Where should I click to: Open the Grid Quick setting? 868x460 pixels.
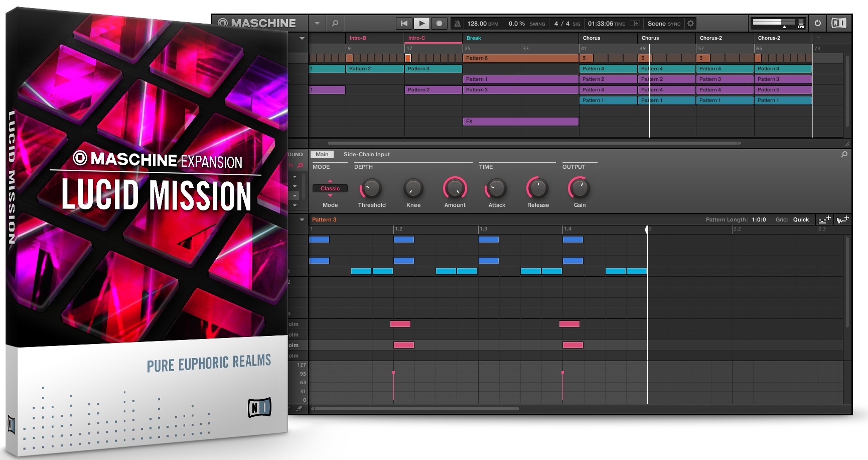point(801,220)
